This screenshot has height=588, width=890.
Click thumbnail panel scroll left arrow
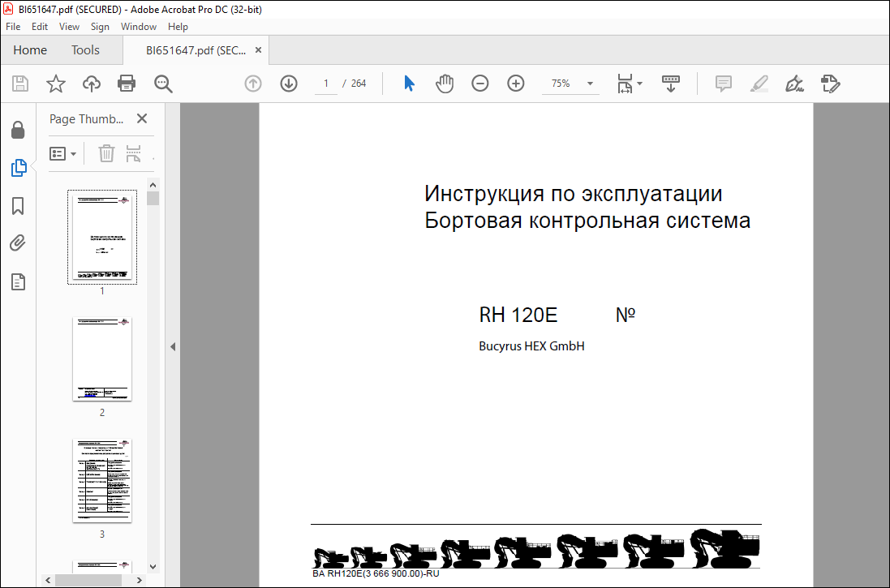click(x=48, y=580)
